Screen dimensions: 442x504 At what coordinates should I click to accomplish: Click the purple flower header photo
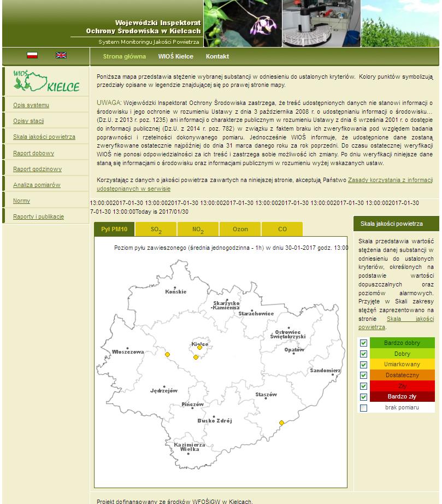pyautogui.click(x=243, y=24)
